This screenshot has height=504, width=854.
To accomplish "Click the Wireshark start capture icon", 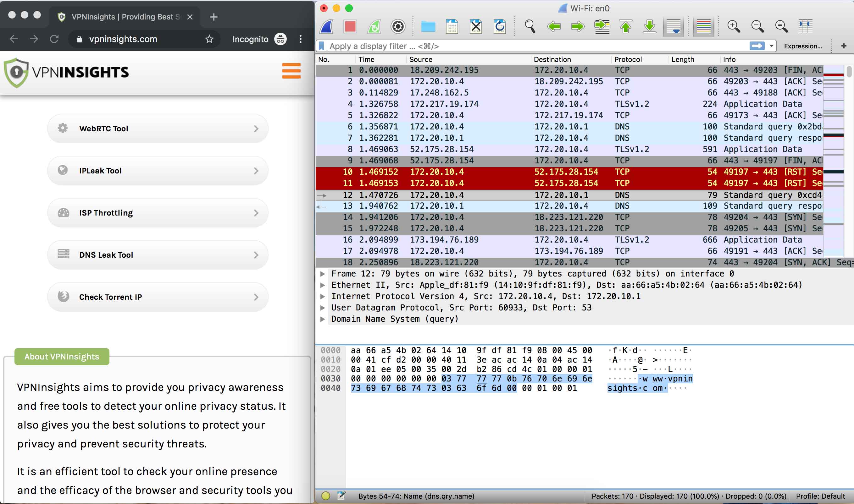I will (x=327, y=26).
